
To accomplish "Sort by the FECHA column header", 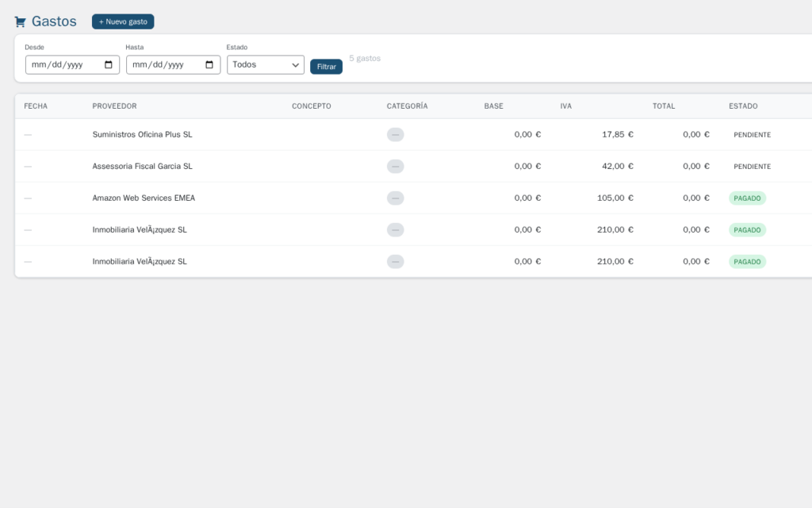I will pos(36,106).
